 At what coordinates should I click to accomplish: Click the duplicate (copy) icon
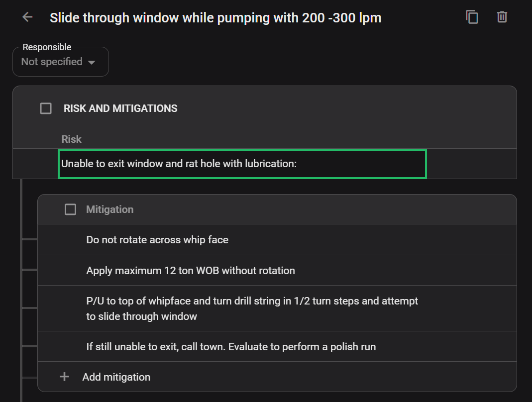tap(472, 17)
